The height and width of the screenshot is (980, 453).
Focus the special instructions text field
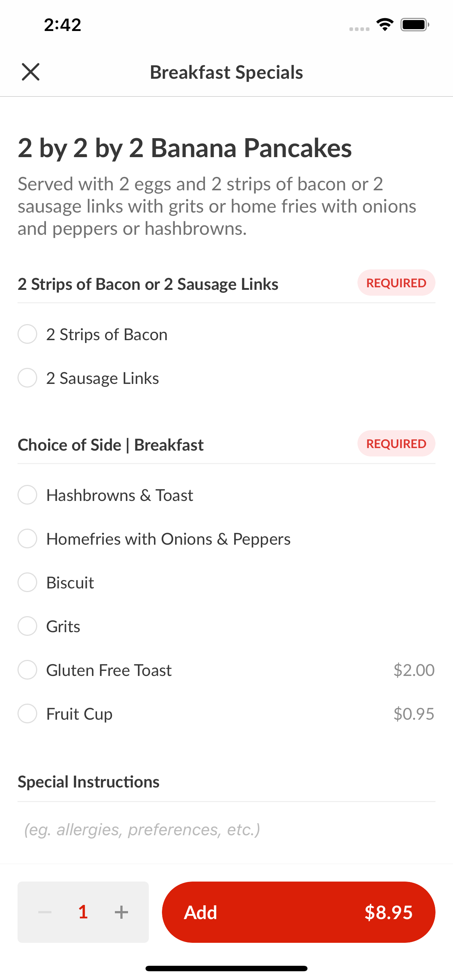[226, 829]
